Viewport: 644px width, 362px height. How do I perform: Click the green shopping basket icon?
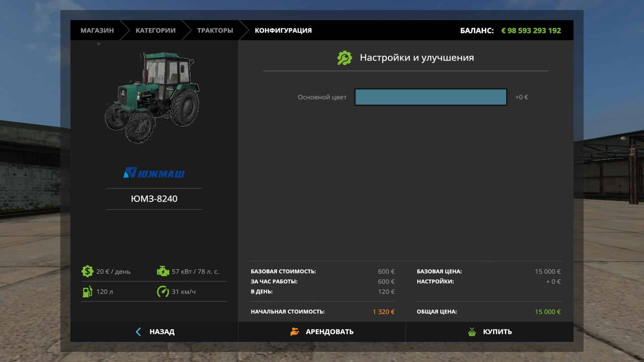[x=472, y=332]
